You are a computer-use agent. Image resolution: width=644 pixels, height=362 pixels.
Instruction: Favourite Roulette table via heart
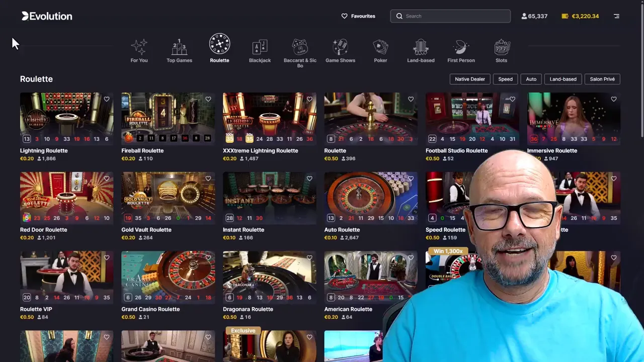(x=411, y=99)
